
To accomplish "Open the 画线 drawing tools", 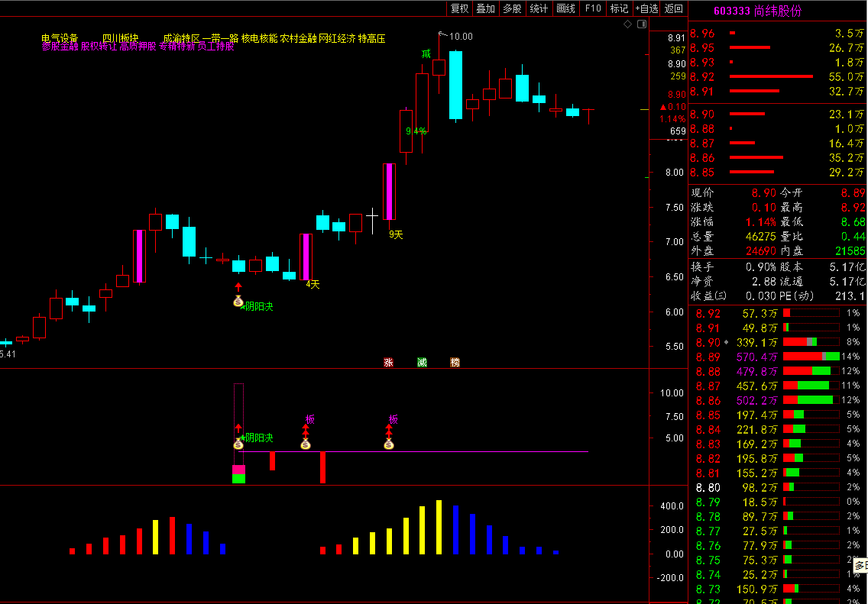I will 565,8.
